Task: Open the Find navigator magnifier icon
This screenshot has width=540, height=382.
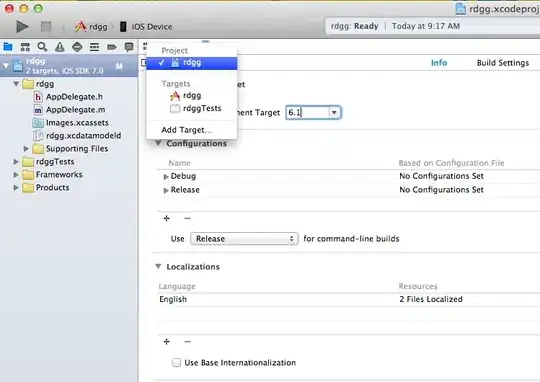Action: 42,47
